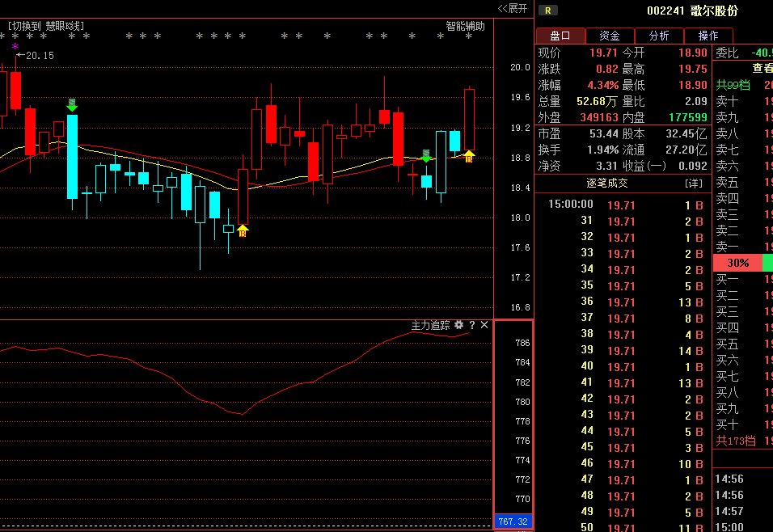Switch to 资金 tab
The image size is (773, 532).
point(610,36)
